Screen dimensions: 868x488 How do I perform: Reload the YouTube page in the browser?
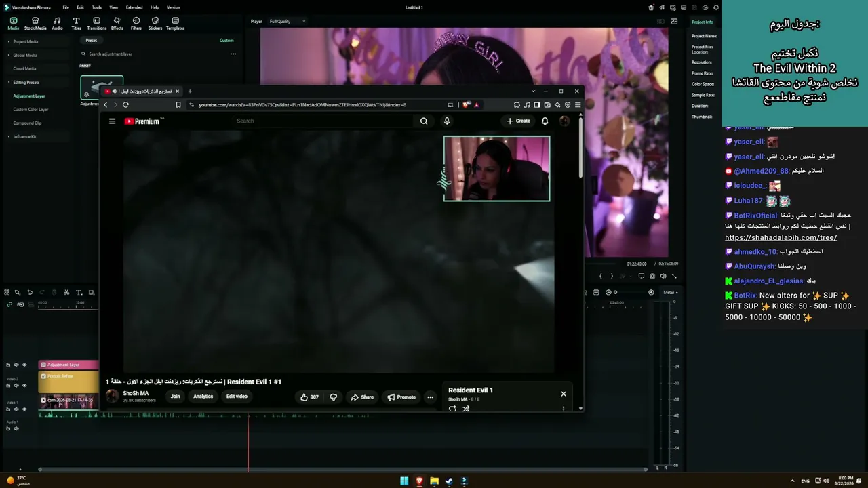coord(125,105)
